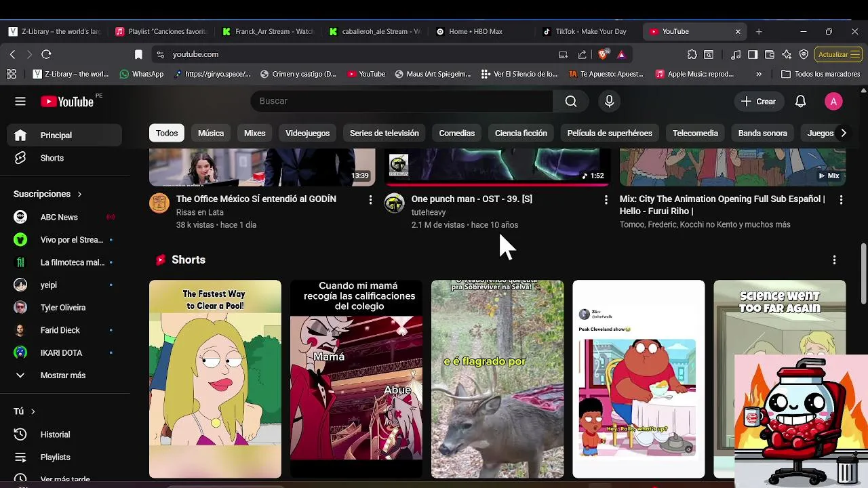Image resolution: width=868 pixels, height=488 pixels.
Task: Open the Peak Cleveland show short
Action: coord(639,379)
